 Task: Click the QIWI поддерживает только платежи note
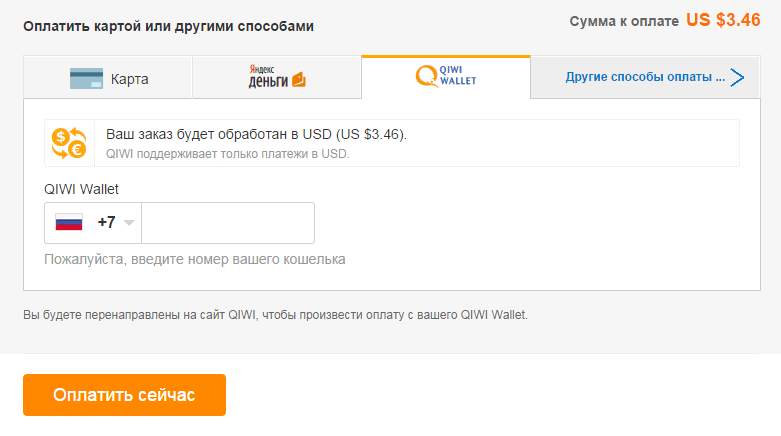(x=228, y=153)
